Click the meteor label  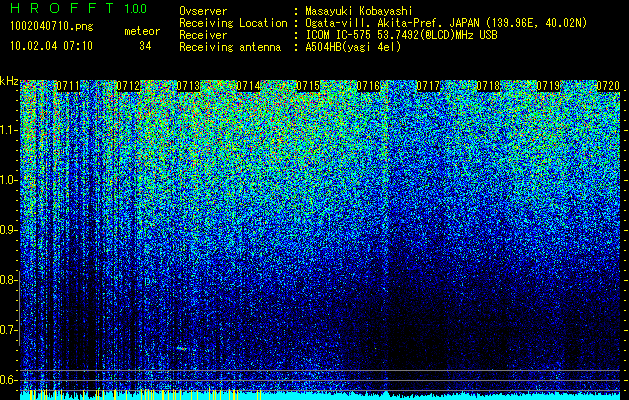[x=142, y=31]
